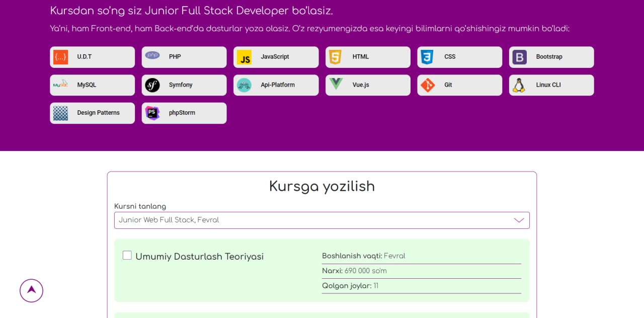644x318 pixels.
Task: Enable the Umumiy Dasturlash Teoriyasi checkbox
Action: (x=127, y=256)
